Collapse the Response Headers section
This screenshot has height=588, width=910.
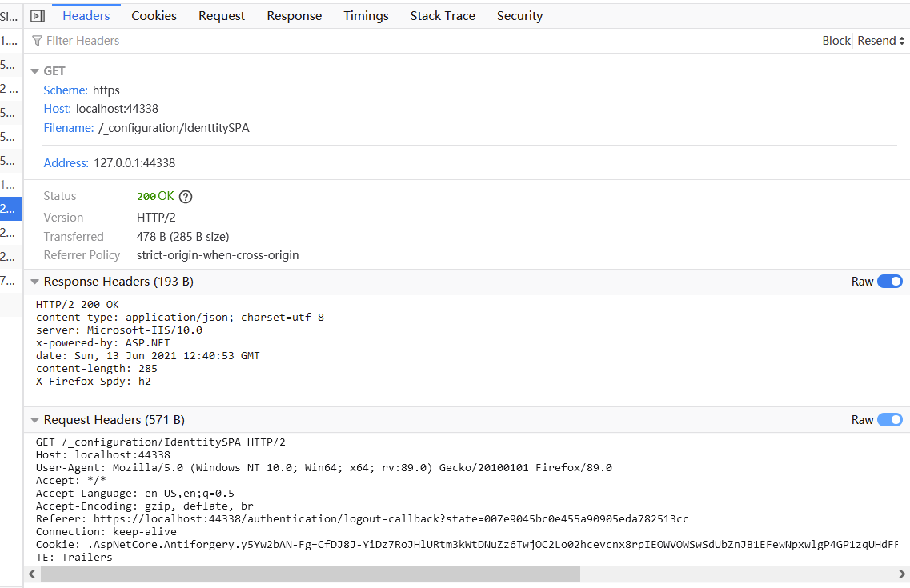[x=35, y=282]
